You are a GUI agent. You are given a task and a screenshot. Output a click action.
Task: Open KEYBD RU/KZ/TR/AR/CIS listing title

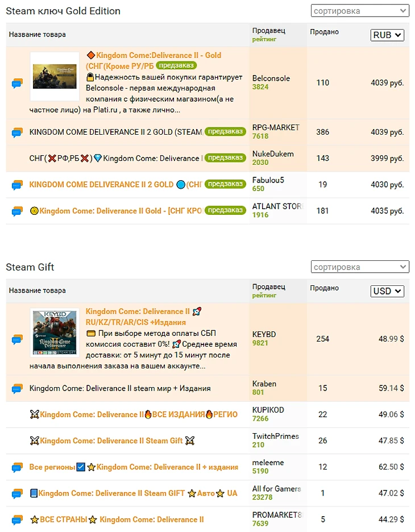tap(143, 317)
